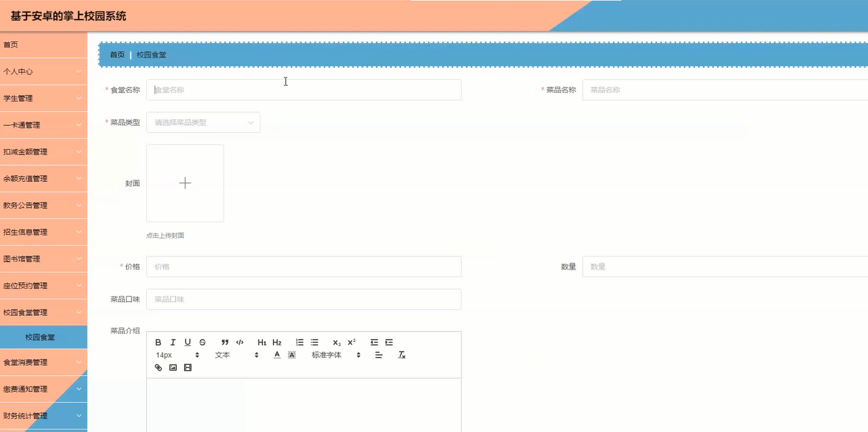
Task: Focus the 菜品口味 input field
Action: tap(303, 299)
